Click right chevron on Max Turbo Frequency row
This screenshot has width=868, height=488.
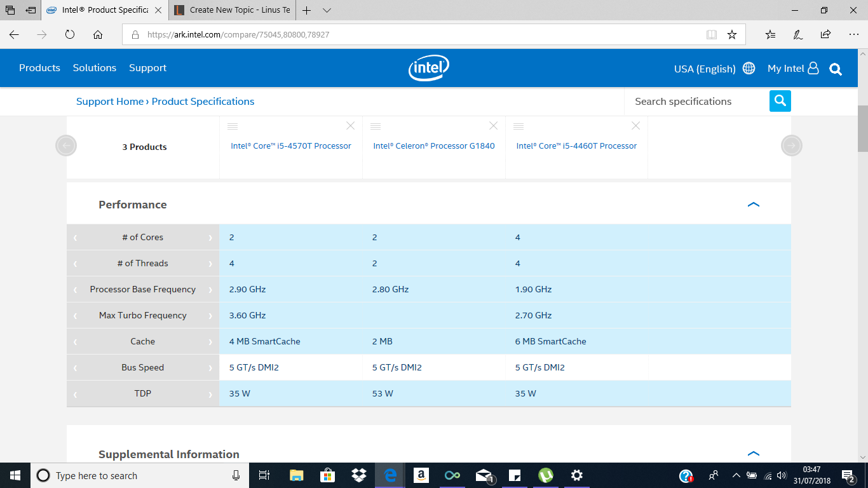coord(210,316)
